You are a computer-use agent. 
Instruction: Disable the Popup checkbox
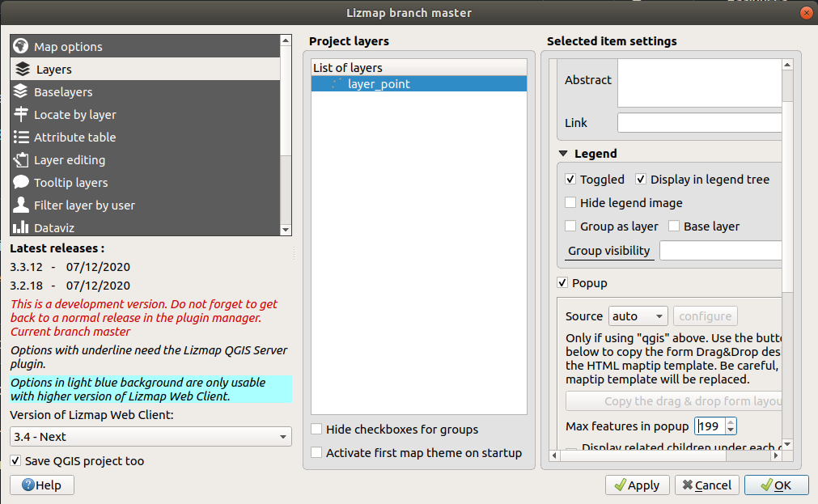[562, 283]
